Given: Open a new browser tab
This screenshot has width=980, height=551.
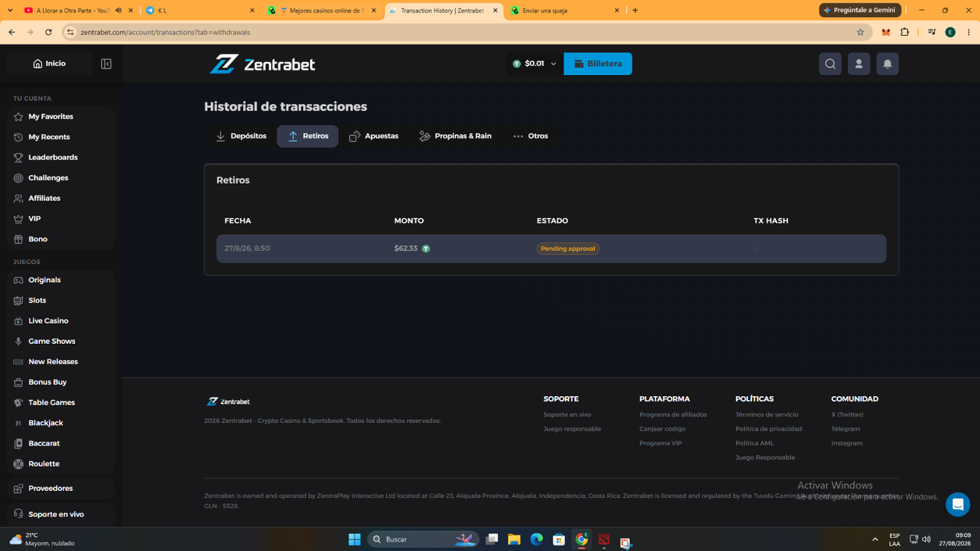Looking at the screenshot, I should 635,10.
